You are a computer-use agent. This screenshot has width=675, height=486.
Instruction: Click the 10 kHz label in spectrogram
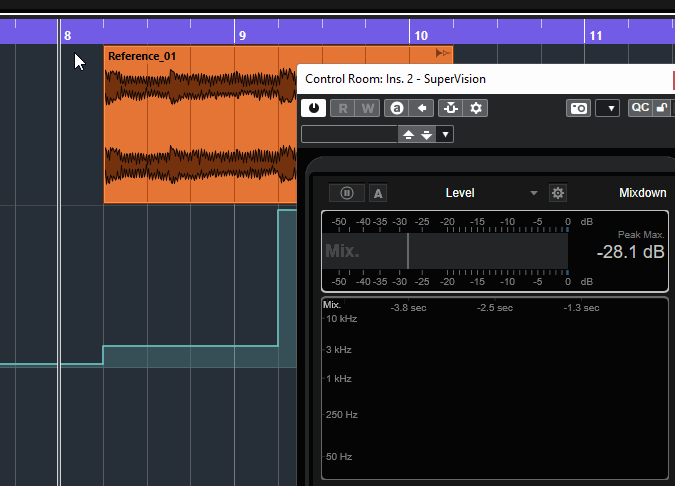(341, 319)
